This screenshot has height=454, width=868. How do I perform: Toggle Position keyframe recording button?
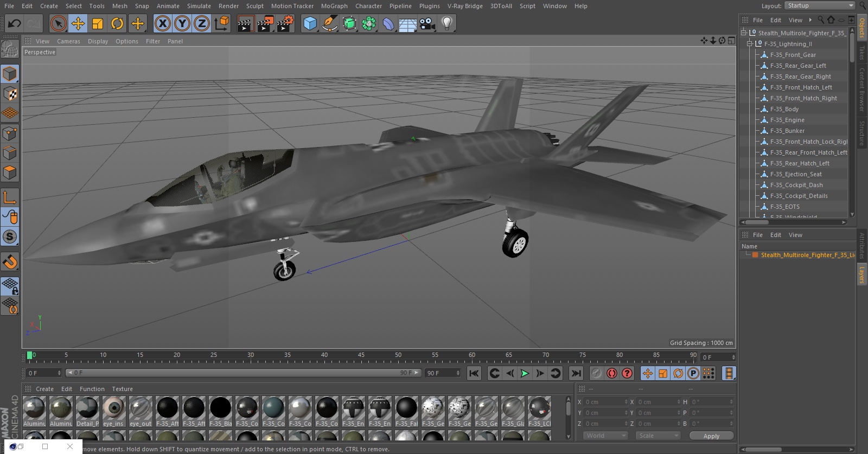648,373
